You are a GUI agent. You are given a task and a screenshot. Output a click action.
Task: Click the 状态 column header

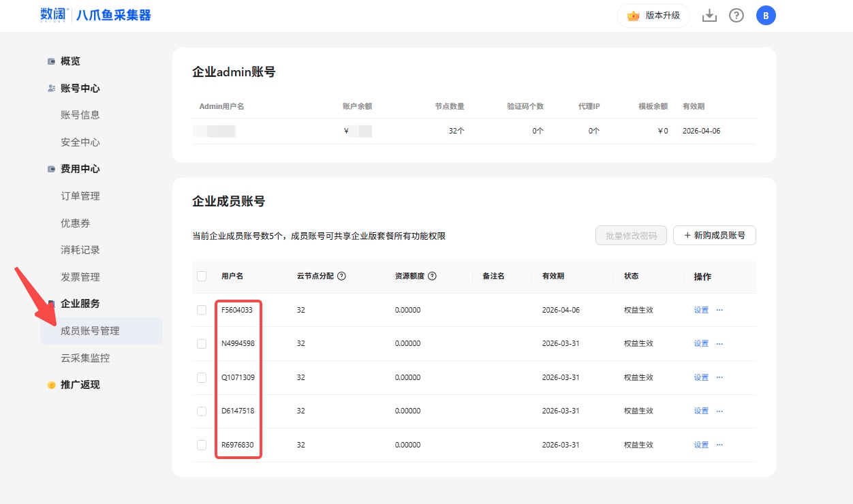point(632,277)
